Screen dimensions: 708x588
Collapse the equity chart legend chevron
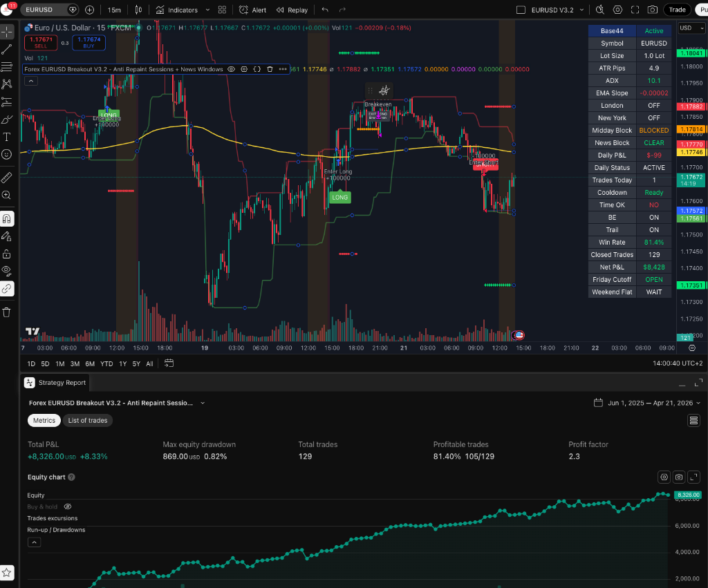[35, 542]
